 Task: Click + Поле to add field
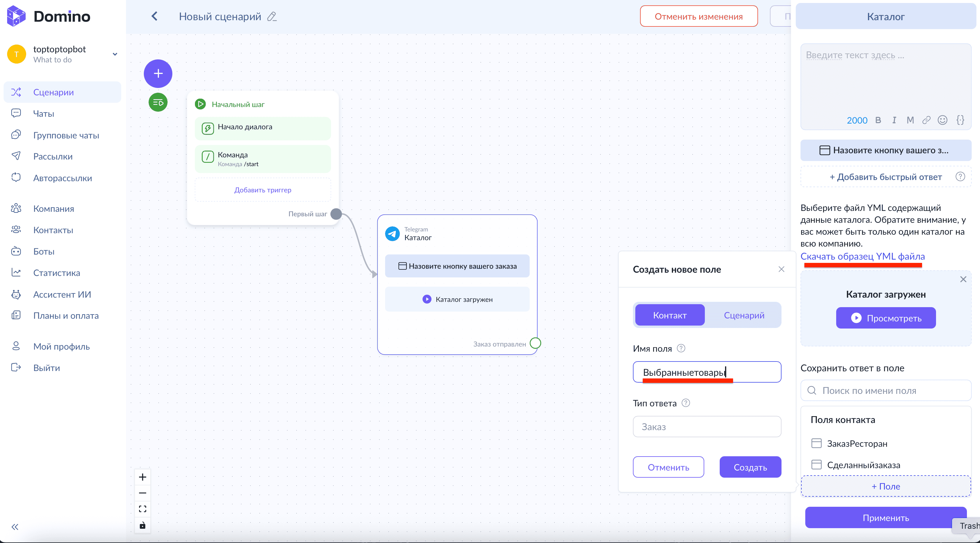[x=886, y=486]
